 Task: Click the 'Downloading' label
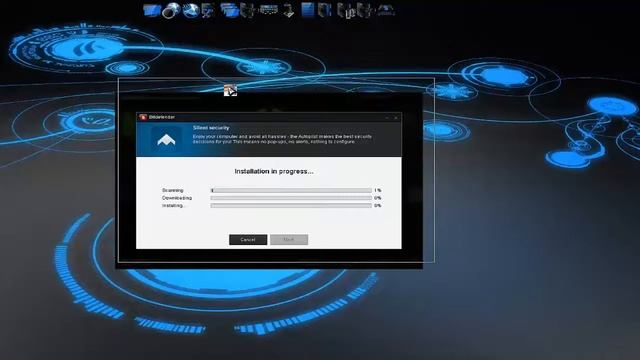[177, 198]
